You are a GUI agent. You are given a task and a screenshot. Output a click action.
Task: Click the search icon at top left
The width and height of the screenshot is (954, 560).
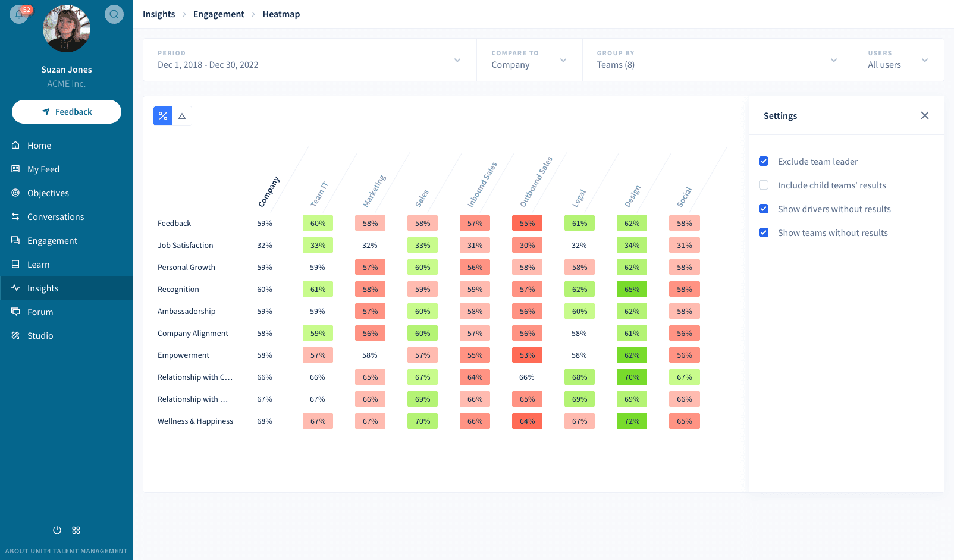pyautogui.click(x=114, y=14)
